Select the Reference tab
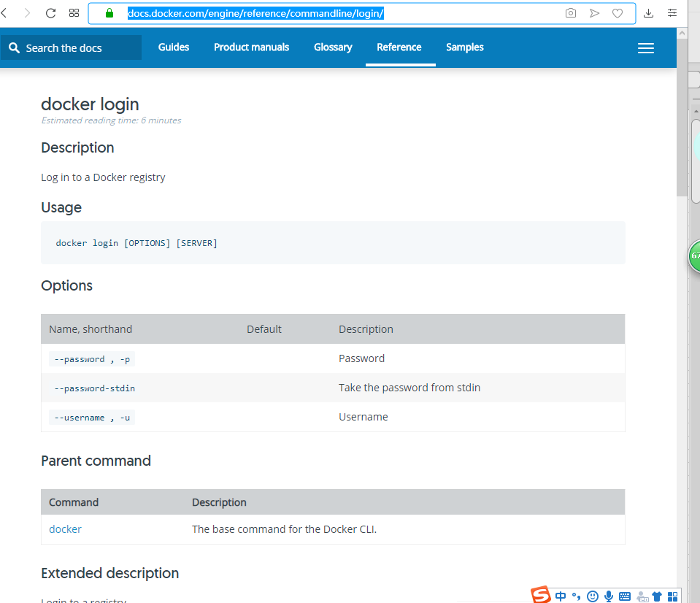This screenshot has height=603, width=700. 399,47
